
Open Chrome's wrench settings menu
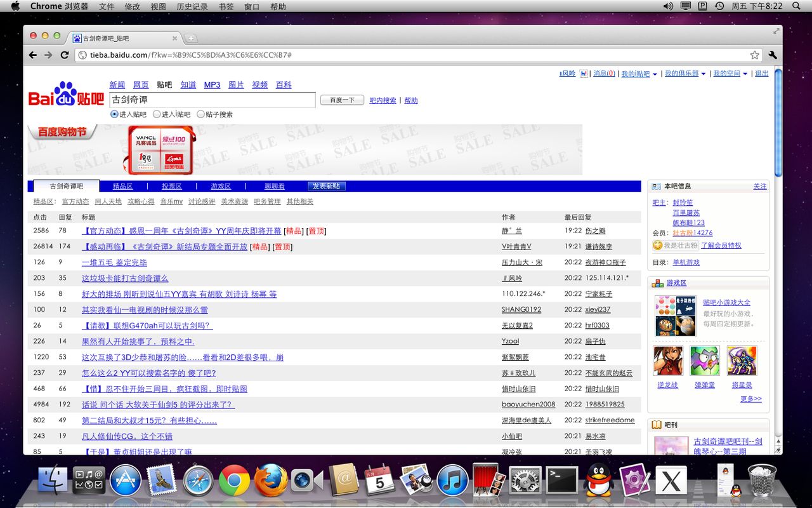[772, 55]
